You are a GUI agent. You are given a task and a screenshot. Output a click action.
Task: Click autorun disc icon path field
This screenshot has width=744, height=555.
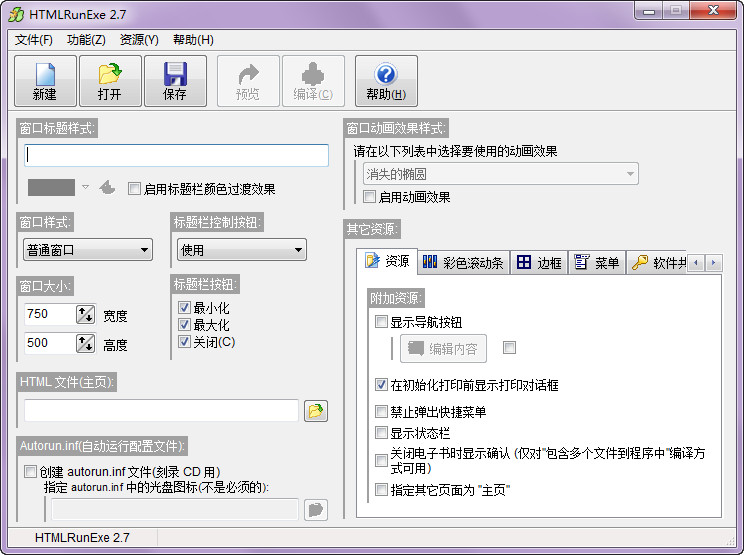point(175,509)
